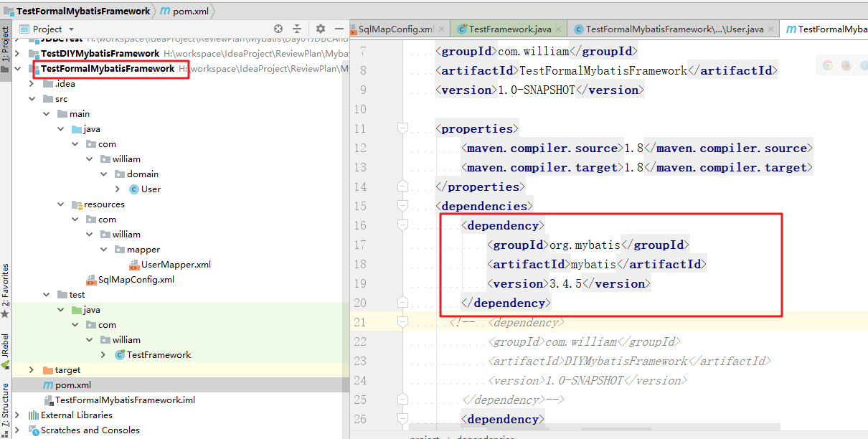Screen dimensions: 868x439
Task: Close the TestFramework.java tab
Action: pos(559,29)
